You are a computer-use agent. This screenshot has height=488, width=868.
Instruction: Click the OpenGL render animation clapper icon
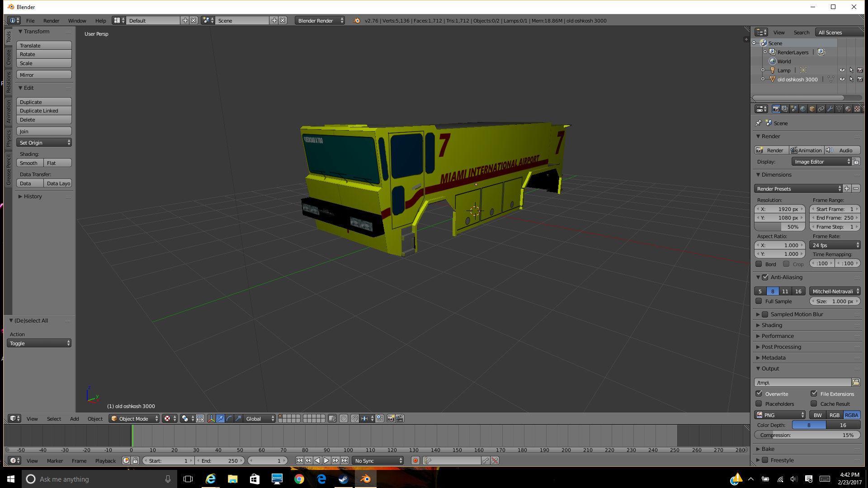[x=400, y=418]
